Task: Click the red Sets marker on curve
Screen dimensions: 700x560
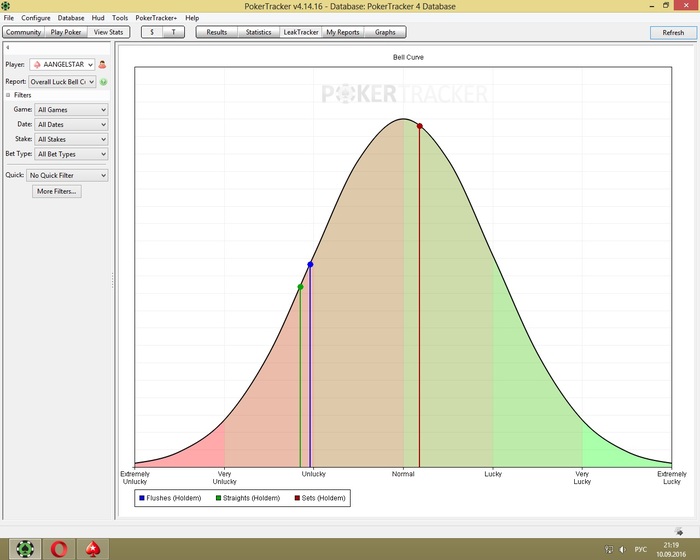Action: coord(420,126)
